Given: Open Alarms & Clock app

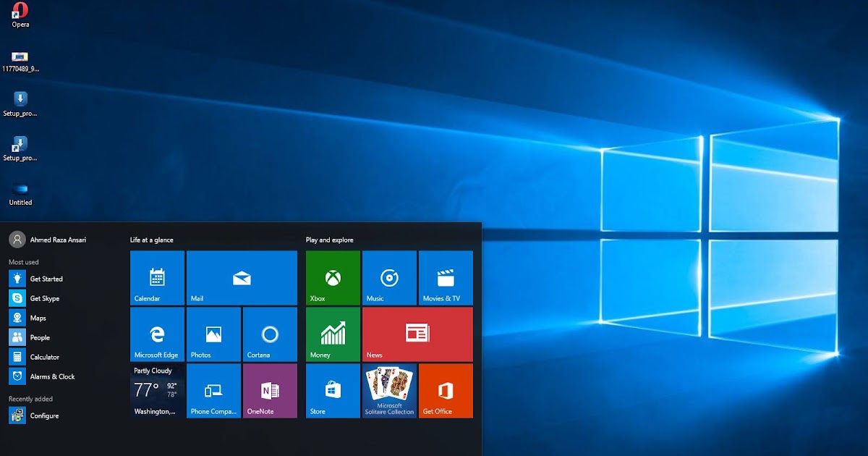Looking at the screenshot, I should [42, 376].
